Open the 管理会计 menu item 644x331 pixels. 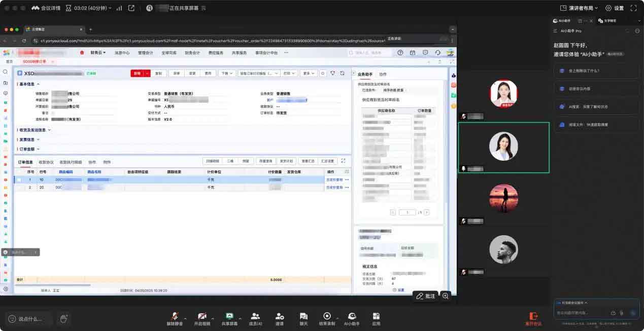tap(145, 53)
